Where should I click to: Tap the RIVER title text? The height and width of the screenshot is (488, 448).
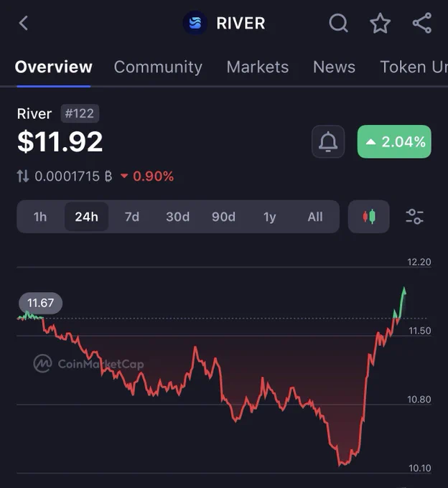241,23
